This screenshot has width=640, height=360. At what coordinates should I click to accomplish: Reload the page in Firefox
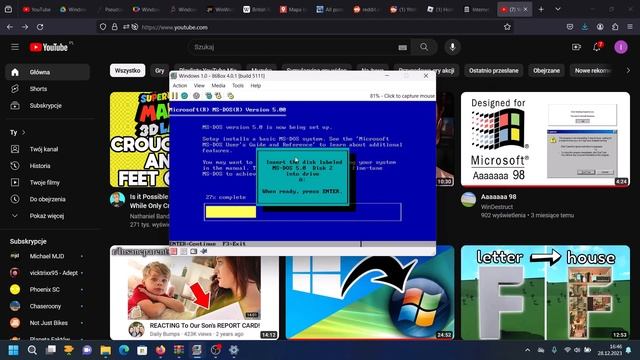(40, 27)
